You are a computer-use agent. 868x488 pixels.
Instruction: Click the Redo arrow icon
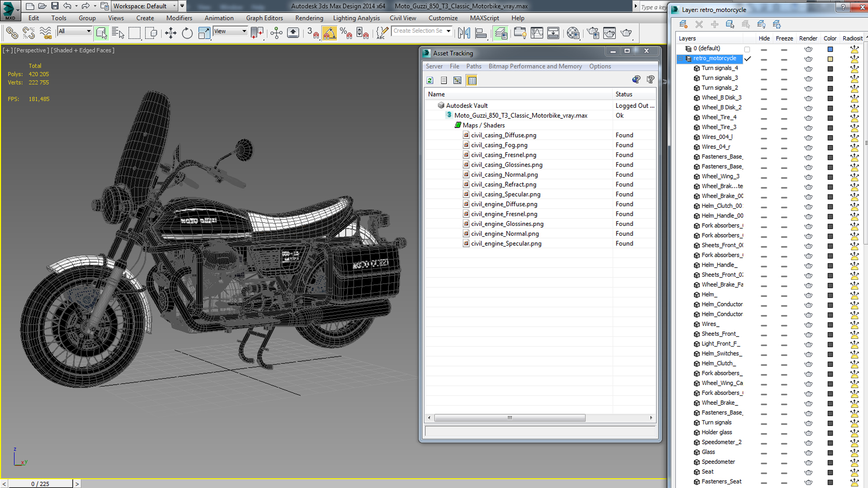[85, 6]
